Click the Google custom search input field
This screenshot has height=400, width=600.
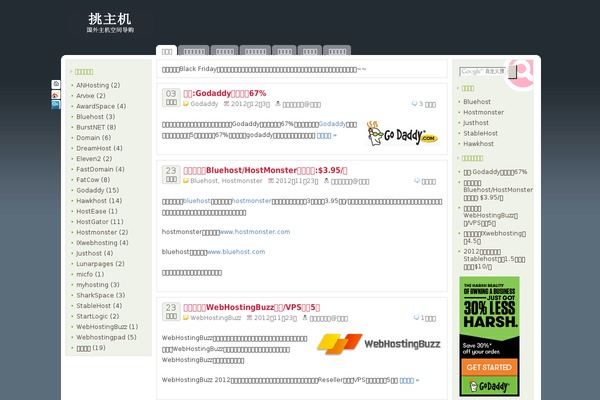tap(483, 72)
